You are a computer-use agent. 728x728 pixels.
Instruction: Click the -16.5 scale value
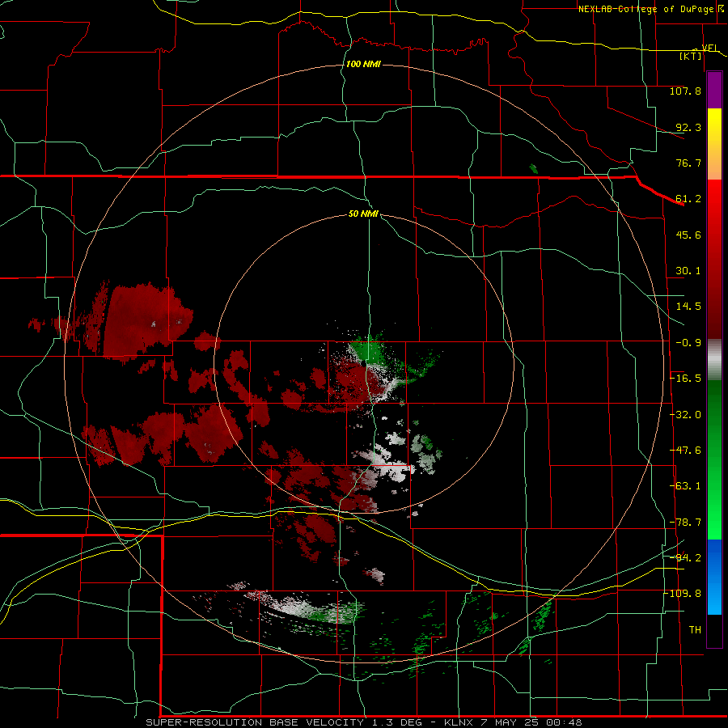[685, 379]
